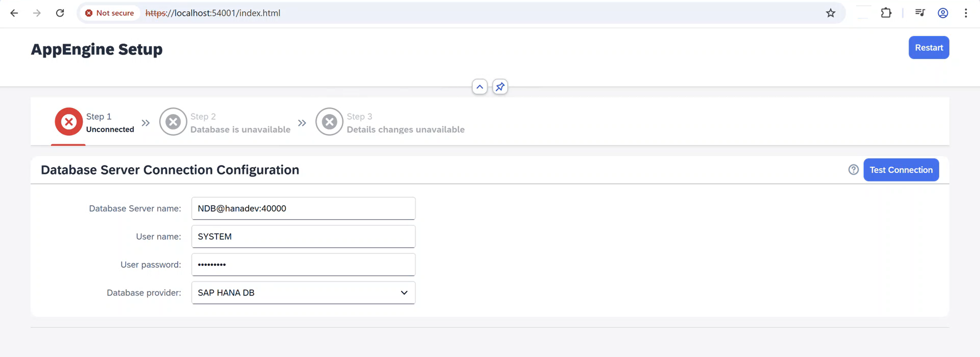Open the media controls icon in the toolbar
Viewport: 980px width, 357px height.
920,13
